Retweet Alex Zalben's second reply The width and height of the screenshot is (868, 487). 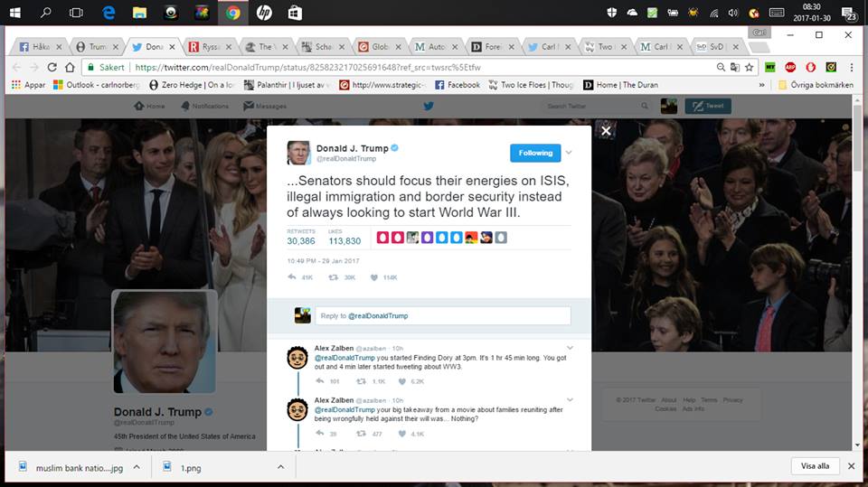pyautogui.click(x=363, y=434)
